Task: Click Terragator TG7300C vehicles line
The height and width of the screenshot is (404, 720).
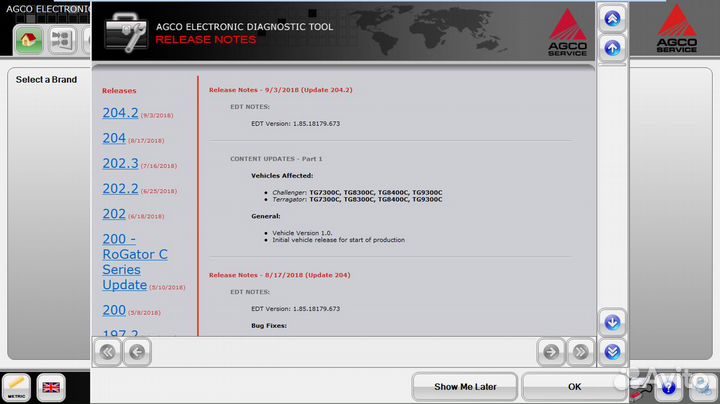Action: point(357,199)
